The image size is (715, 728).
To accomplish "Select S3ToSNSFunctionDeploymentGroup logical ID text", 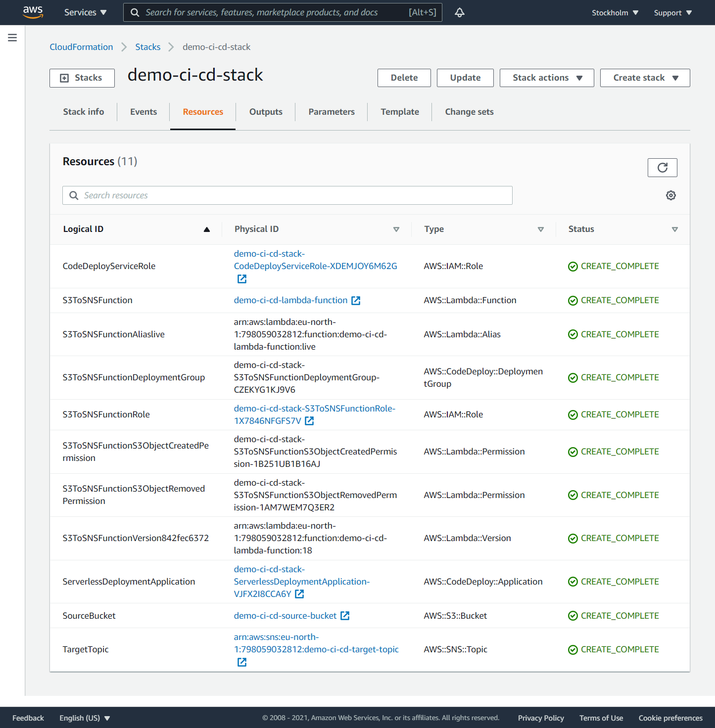I will pos(134,377).
